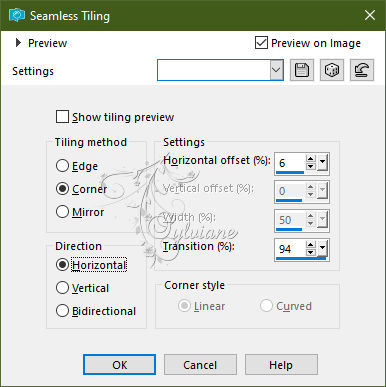Click the Seamless Tiling title bar app icon
Image resolution: width=386 pixels, height=387 pixels.
(17, 15)
